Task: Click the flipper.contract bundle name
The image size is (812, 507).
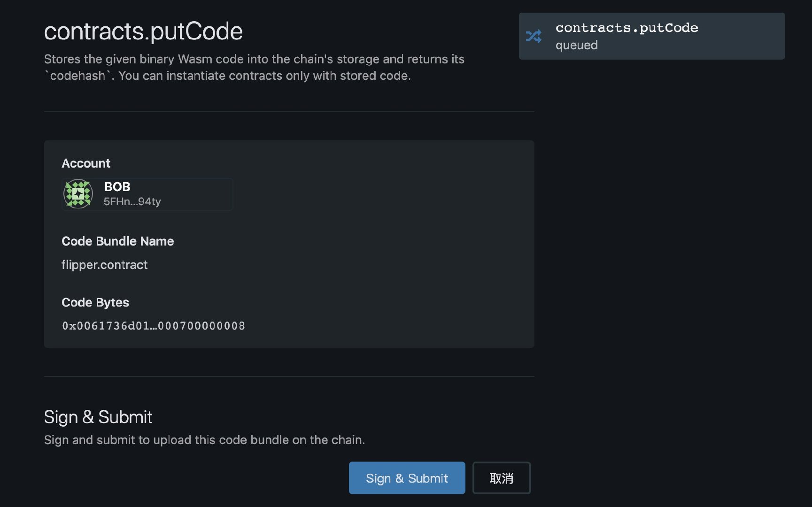Action: (104, 265)
